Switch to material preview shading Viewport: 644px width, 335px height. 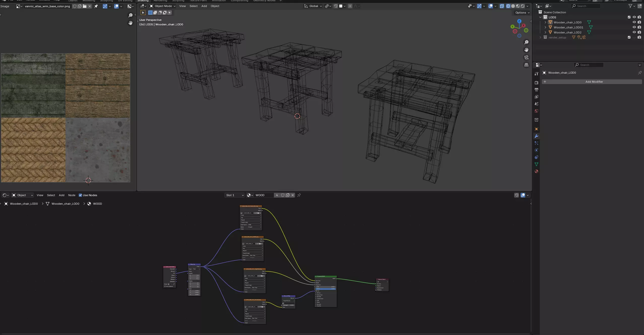point(518,6)
